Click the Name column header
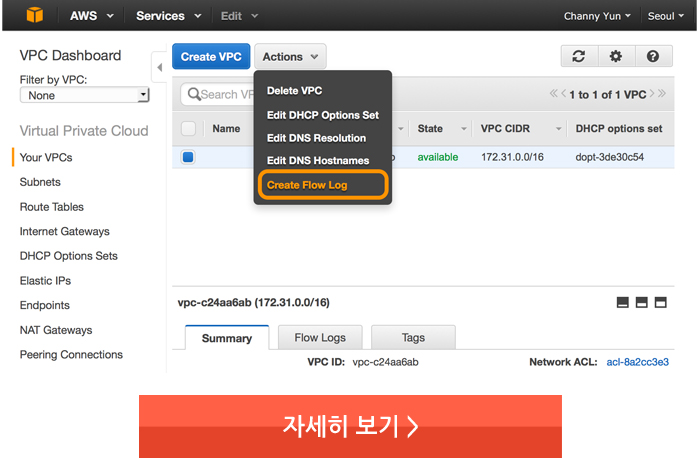 coord(226,129)
